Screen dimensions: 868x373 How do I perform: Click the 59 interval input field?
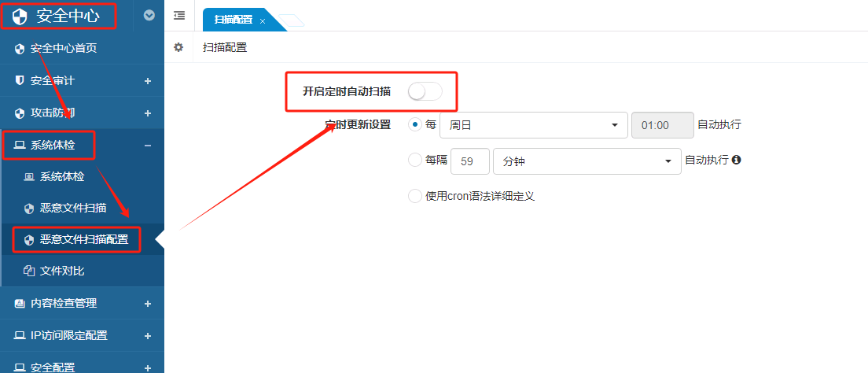(470, 161)
